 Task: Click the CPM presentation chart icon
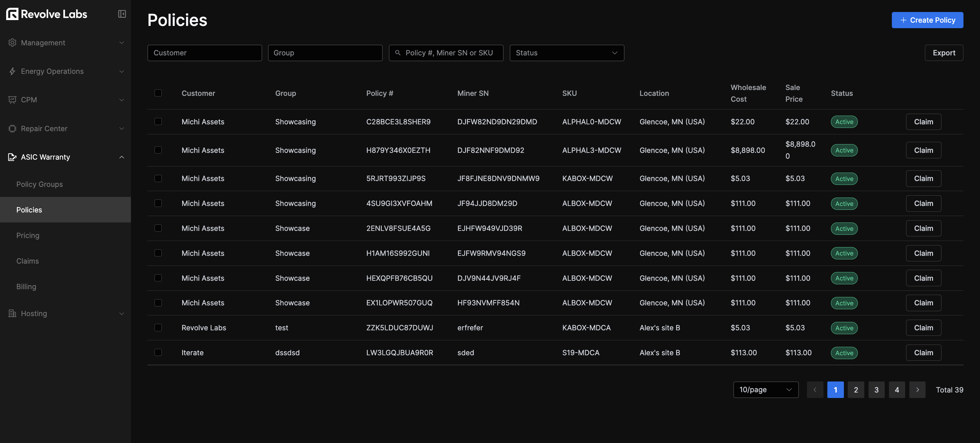pos(12,100)
